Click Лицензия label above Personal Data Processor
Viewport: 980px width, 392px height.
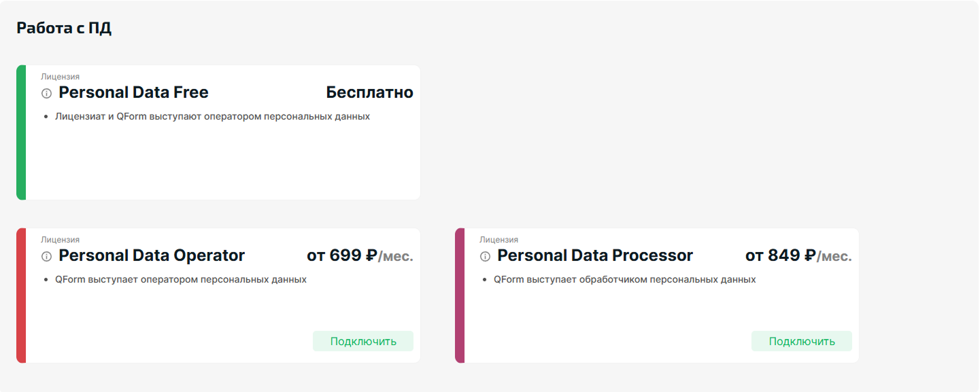499,240
